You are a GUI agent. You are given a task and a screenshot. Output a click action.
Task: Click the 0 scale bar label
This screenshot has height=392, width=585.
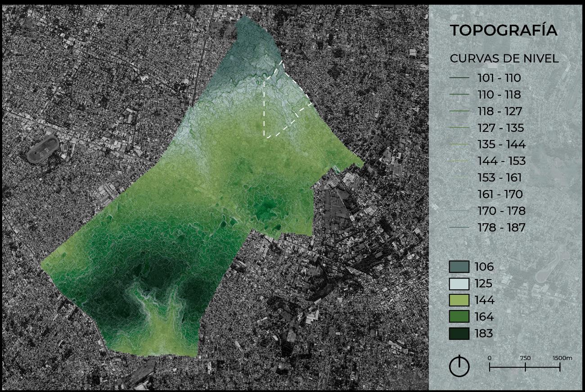(490, 358)
